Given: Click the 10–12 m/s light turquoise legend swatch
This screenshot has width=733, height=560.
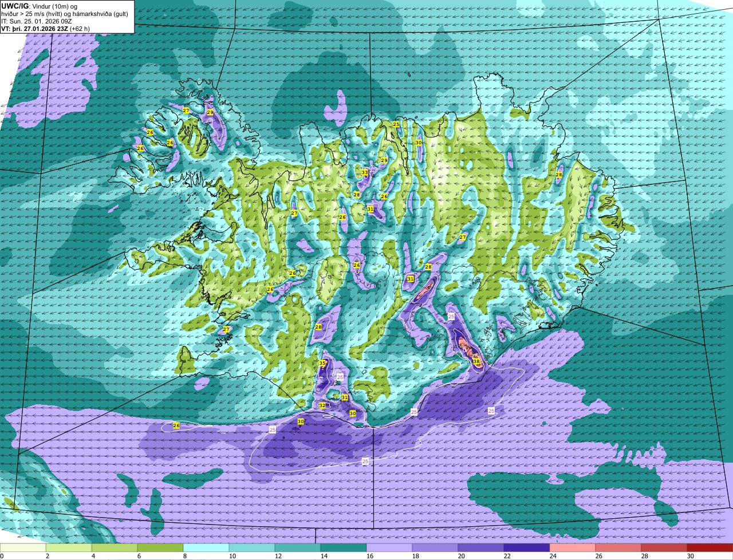Looking at the screenshot, I should click(x=252, y=548).
